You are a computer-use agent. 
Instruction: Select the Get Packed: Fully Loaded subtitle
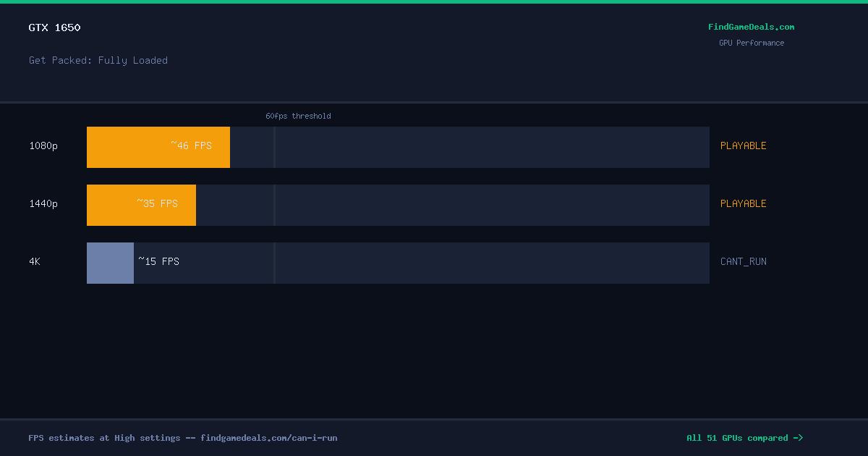click(x=98, y=60)
